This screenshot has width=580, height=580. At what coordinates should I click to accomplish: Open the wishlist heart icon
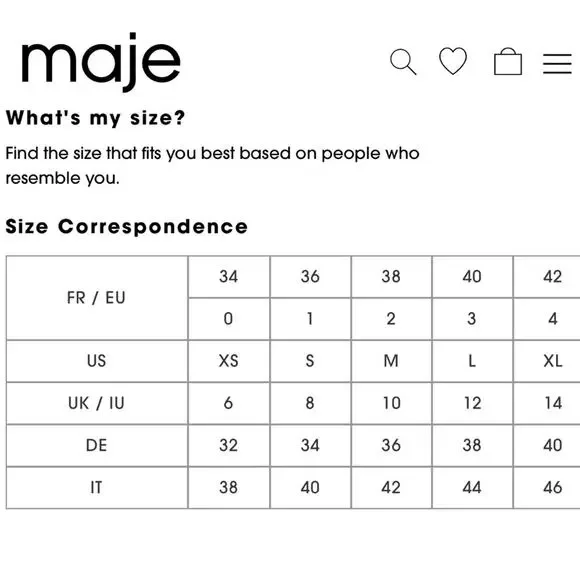point(453,61)
